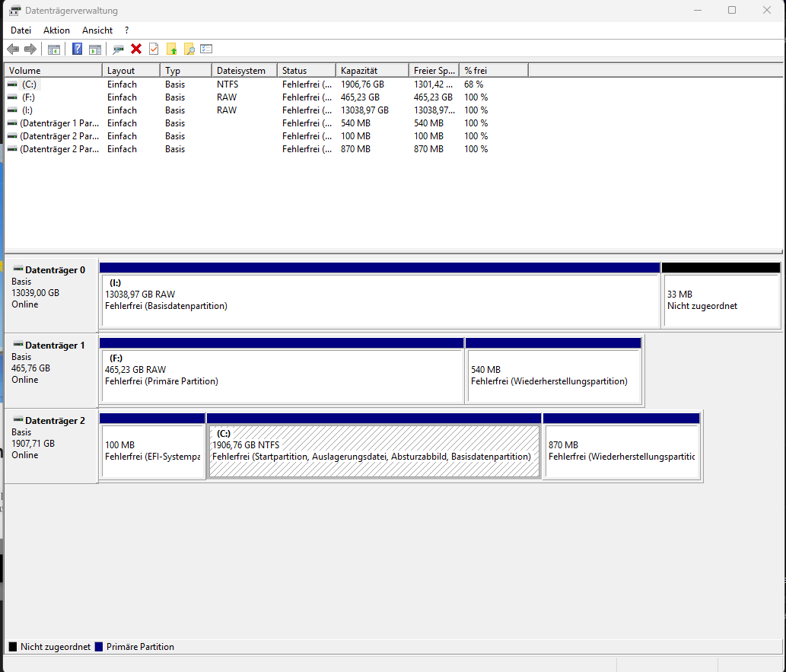Click the black Nicht zugeordnet legend swatch
This screenshot has width=786, height=672.
coord(13,646)
